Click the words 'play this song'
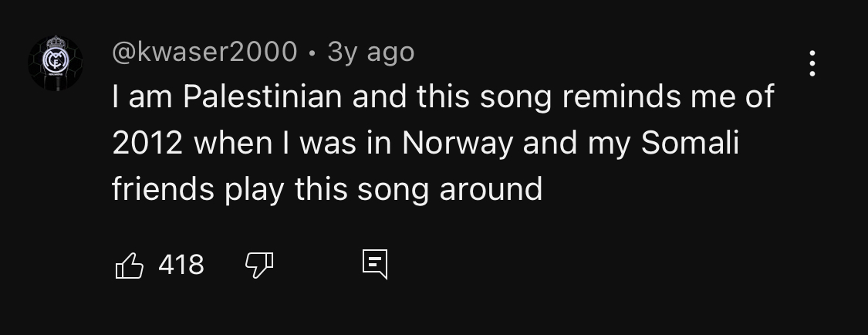The height and width of the screenshot is (335, 868). click(326, 189)
